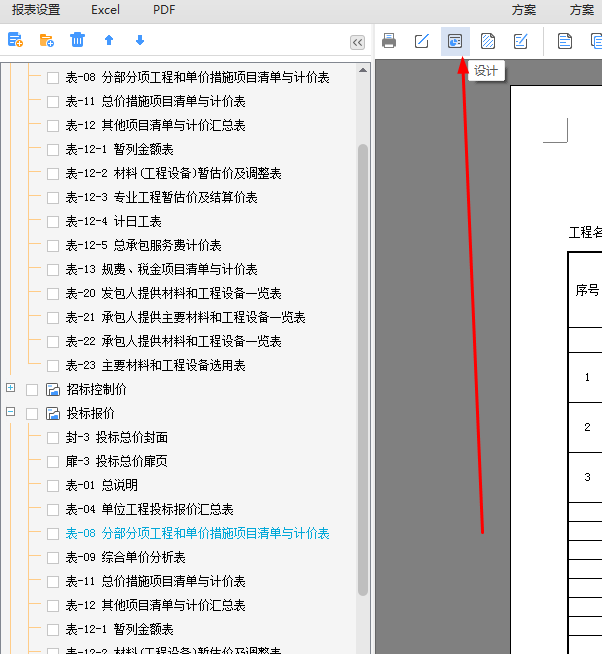The height and width of the screenshot is (654, 602).
Task: Click the blue trash delete icon
Action: click(x=78, y=40)
